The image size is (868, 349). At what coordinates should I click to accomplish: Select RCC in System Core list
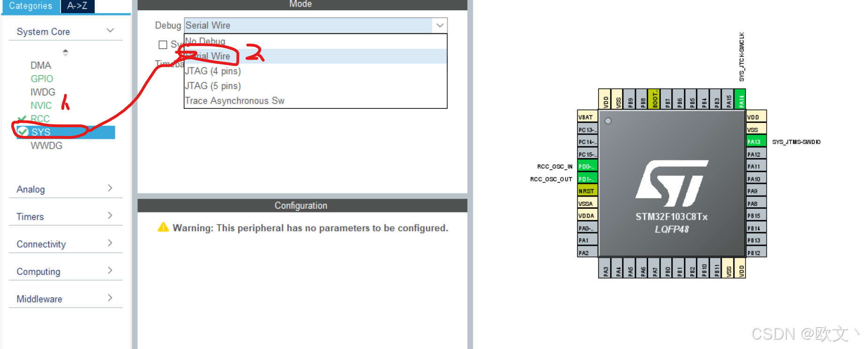tap(40, 119)
